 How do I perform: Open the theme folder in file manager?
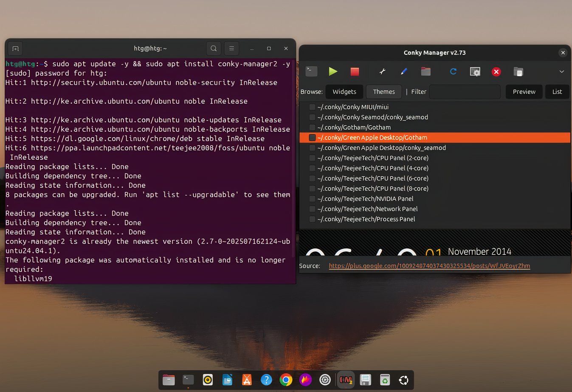[x=425, y=71]
